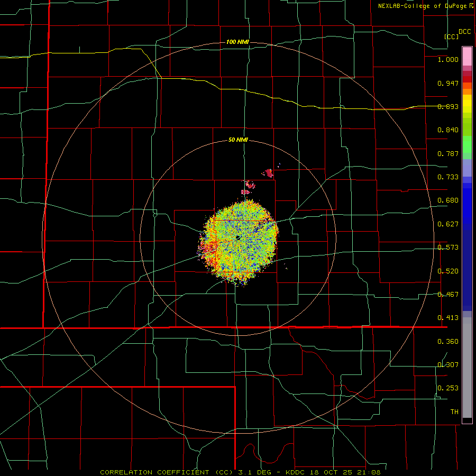Click the 0.307 legend value
Viewport: 476px width, 476px height.
[448, 364]
